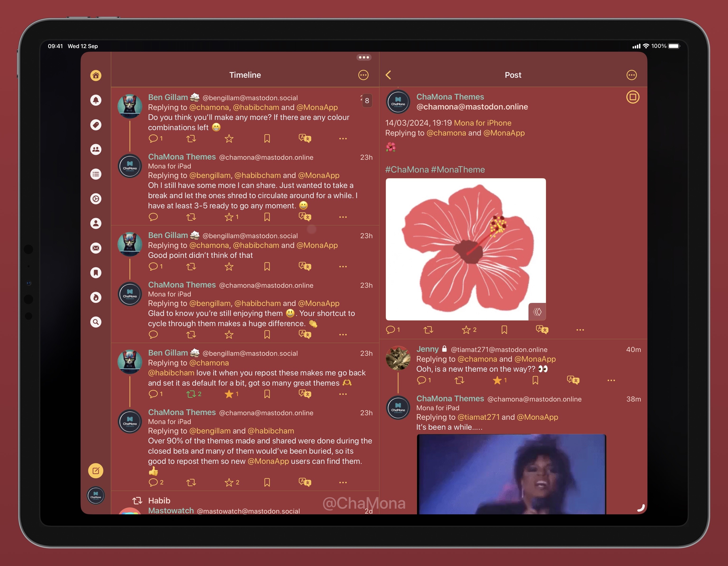Open Search magnifier icon in sidebar
The height and width of the screenshot is (566, 728).
[96, 322]
